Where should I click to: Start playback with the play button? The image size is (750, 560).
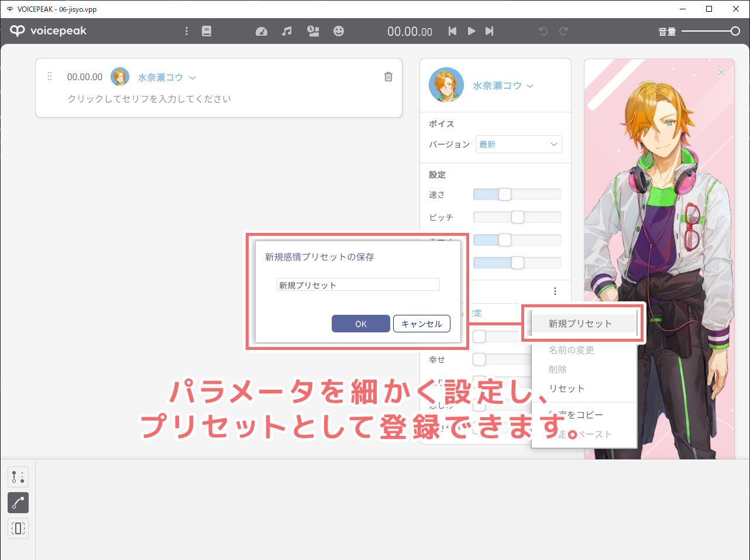tap(471, 31)
